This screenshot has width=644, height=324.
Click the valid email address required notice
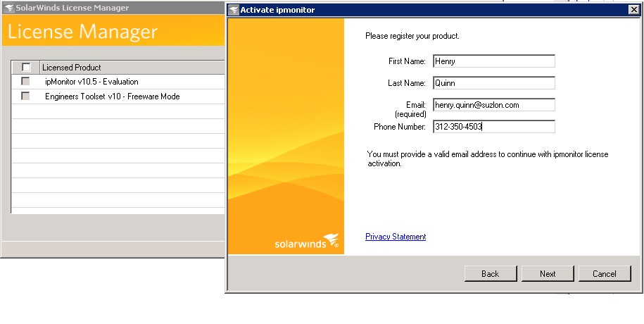coord(488,158)
